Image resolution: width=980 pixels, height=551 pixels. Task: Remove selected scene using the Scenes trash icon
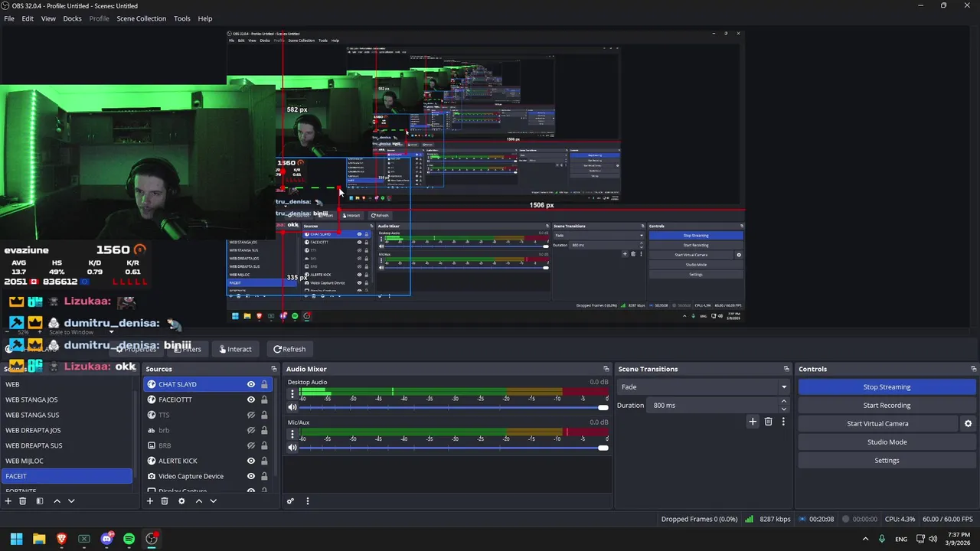(x=23, y=501)
